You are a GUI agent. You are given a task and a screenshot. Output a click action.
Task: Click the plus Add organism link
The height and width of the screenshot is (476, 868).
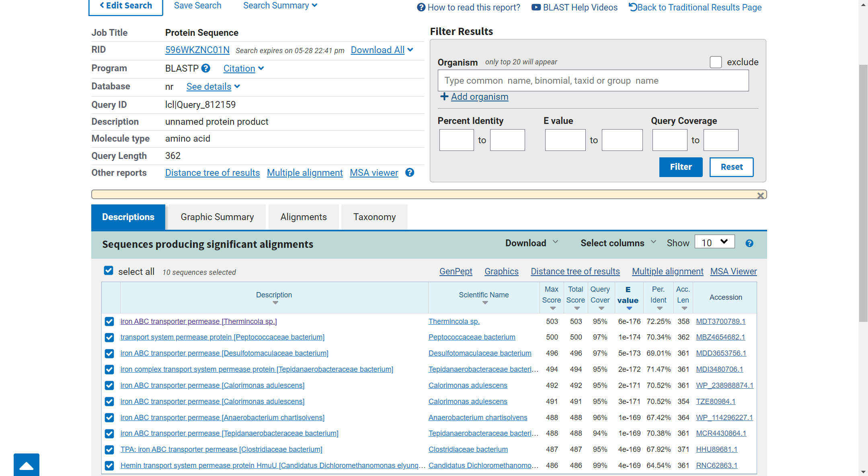click(474, 97)
